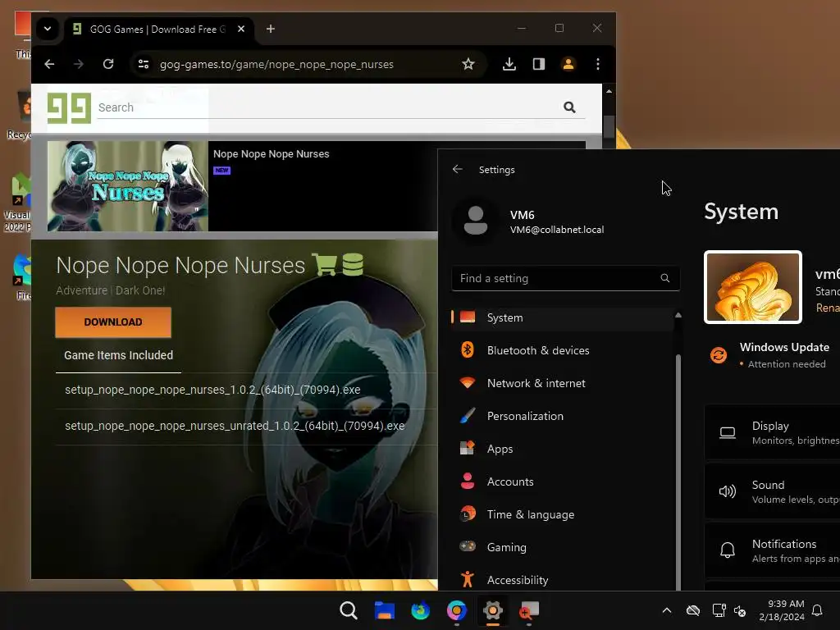Click the network display tray icon
Viewport: 840px width, 630px height.
click(x=719, y=610)
